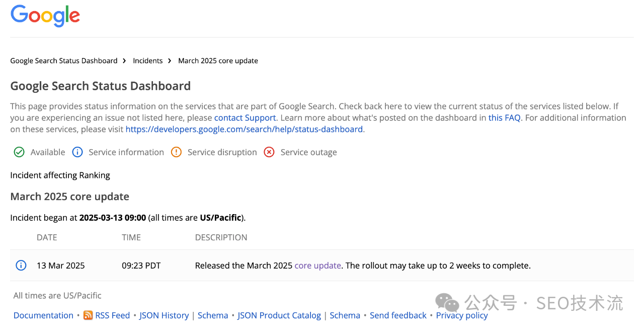This screenshot has height=329, width=644.
Task: Open the Documentation link
Action: click(x=43, y=315)
